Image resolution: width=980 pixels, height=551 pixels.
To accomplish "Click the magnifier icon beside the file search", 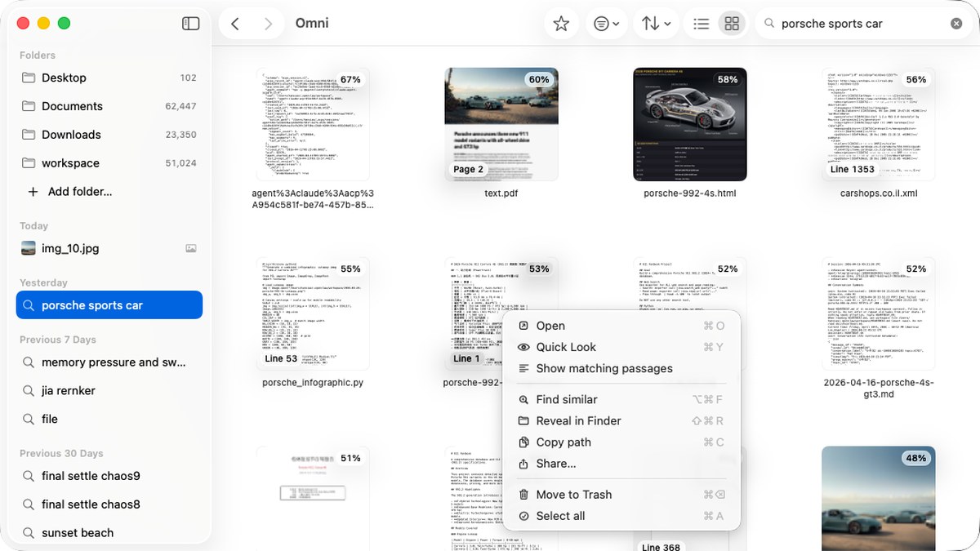I will [x=29, y=419].
